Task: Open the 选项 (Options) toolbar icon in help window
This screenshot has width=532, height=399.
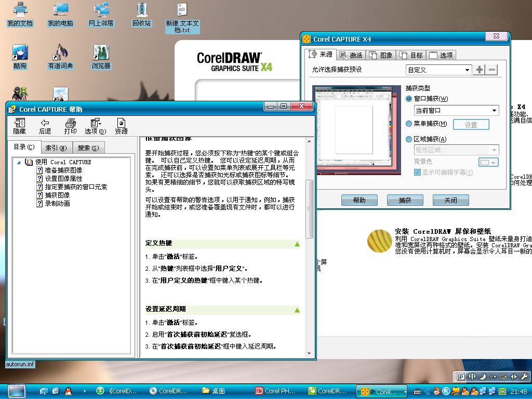Action: pos(96,126)
